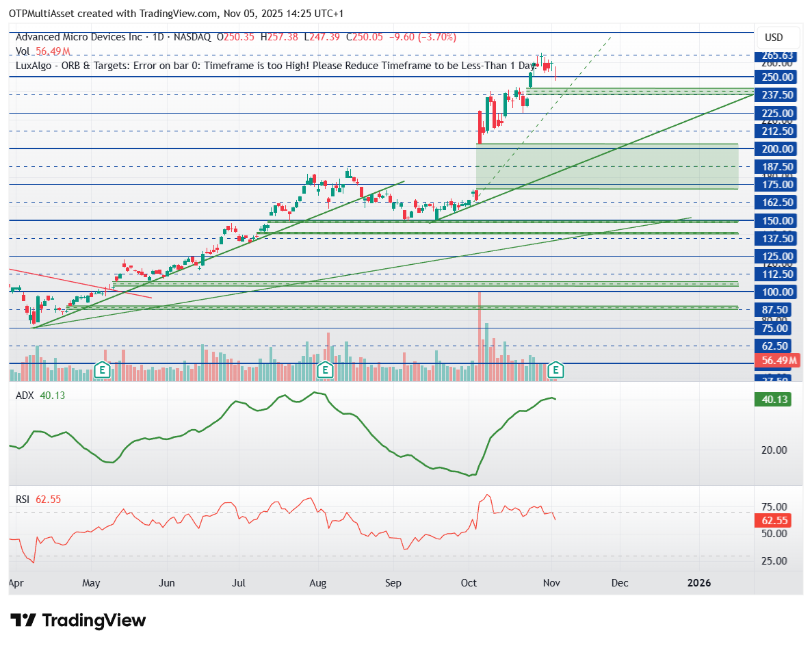Select the ADX indicator label
812x646 pixels.
[25, 396]
